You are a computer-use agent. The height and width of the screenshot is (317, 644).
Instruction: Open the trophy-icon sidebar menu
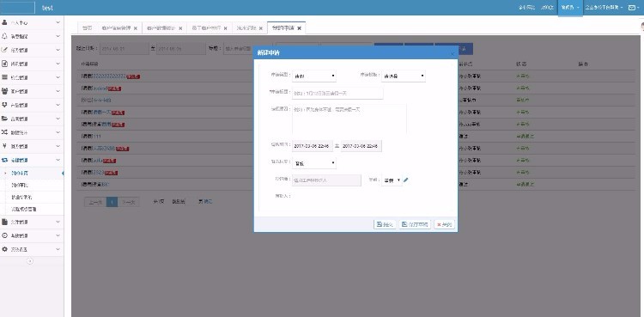[32, 105]
